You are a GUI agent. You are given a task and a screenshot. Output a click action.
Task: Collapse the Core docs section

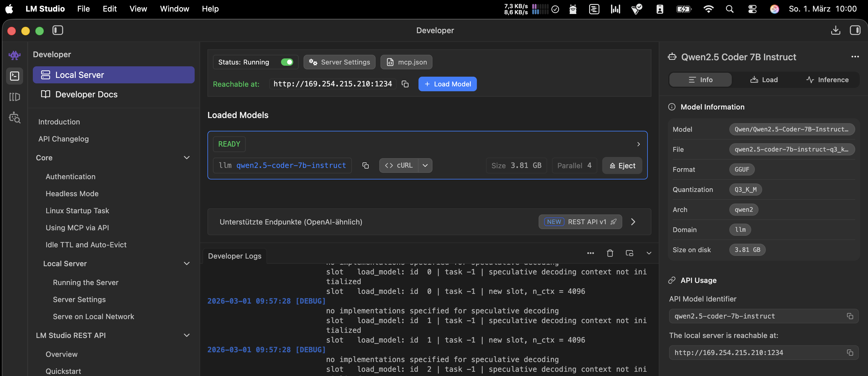point(187,158)
